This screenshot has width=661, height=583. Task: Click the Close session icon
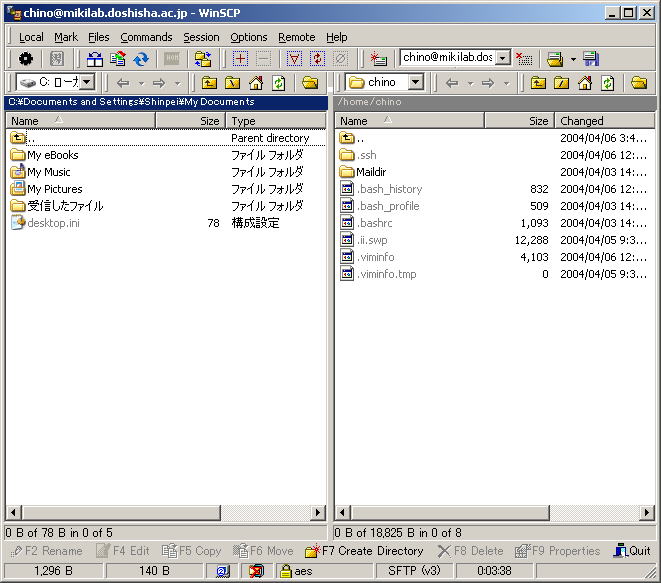click(x=524, y=59)
